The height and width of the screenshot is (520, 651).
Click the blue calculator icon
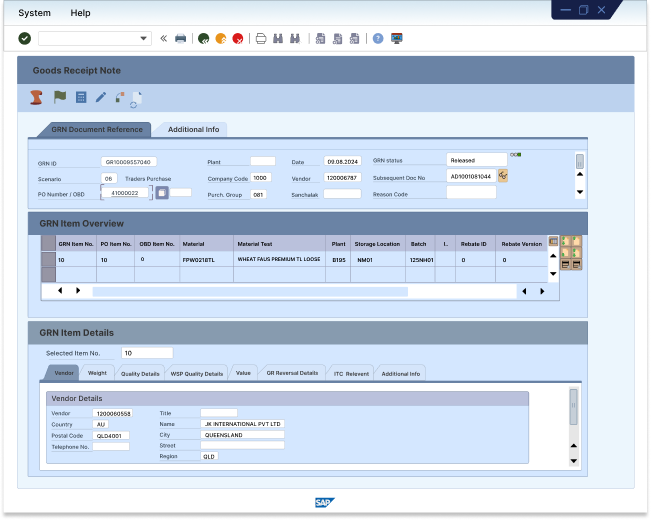point(81,98)
